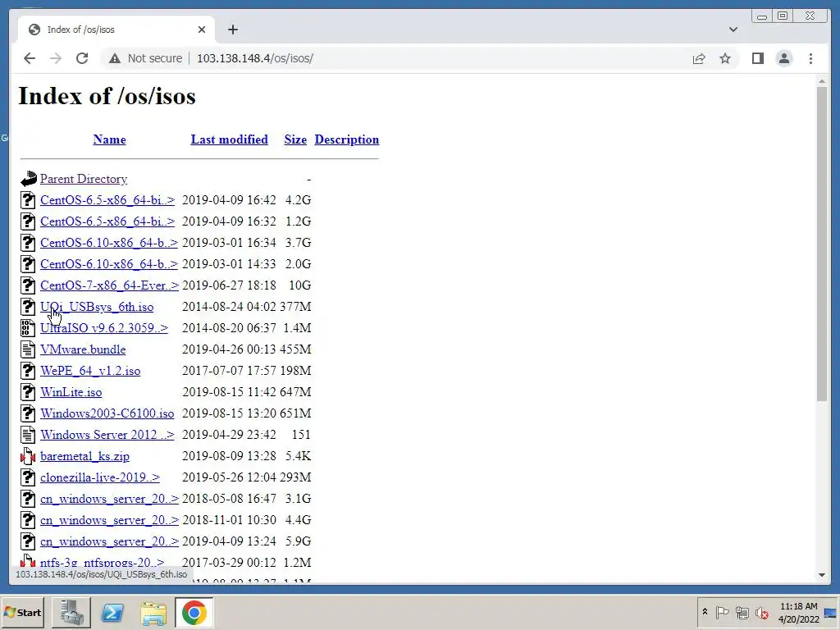The image size is (840, 630).
Task: Click the muted volume tray icon
Action: 761,612
